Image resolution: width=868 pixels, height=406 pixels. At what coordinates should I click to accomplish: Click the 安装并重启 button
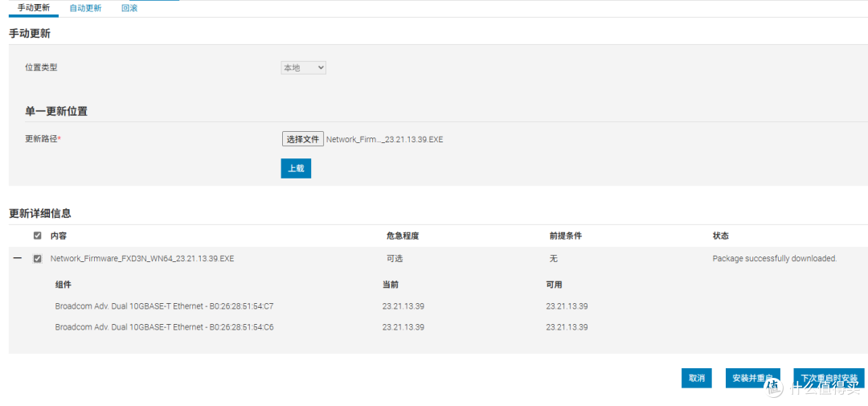point(753,378)
